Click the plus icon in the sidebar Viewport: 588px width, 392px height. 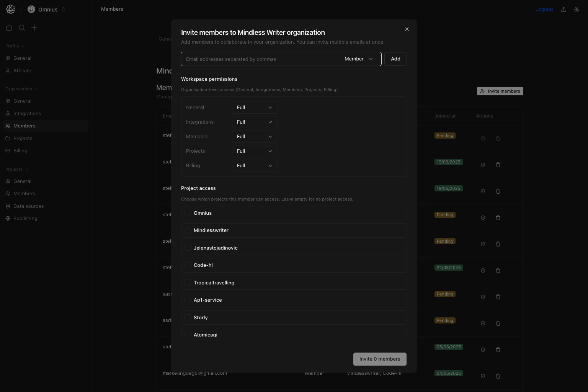coord(34,28)
